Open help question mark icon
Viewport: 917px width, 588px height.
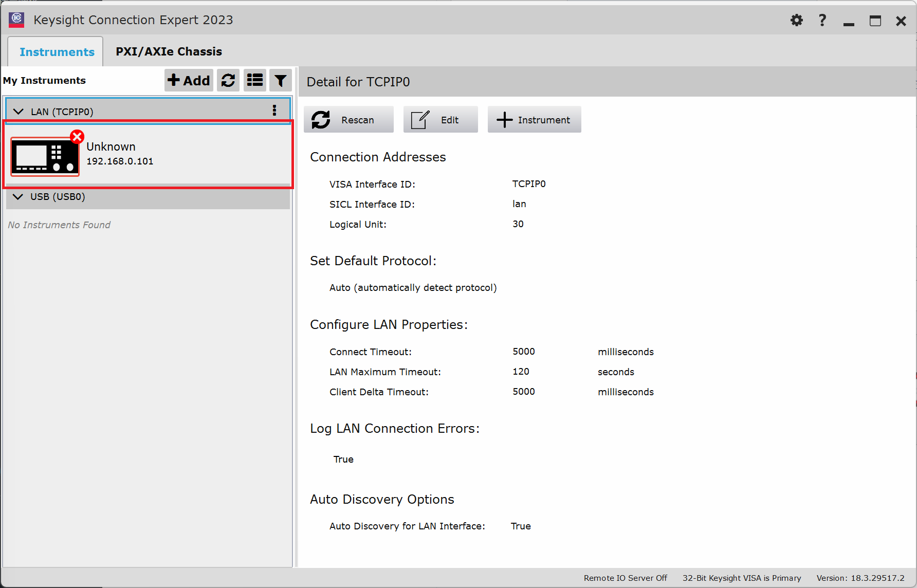click(x=822, y=21)
